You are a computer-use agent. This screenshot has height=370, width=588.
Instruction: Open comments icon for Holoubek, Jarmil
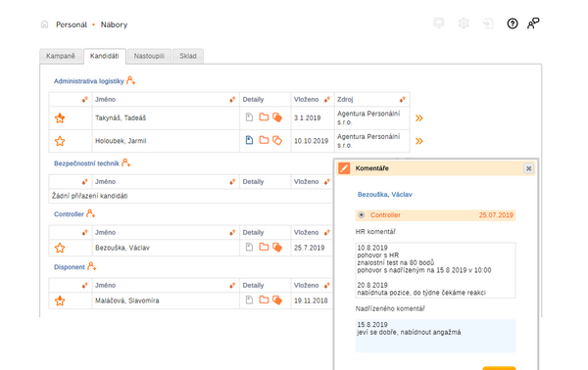277,140
